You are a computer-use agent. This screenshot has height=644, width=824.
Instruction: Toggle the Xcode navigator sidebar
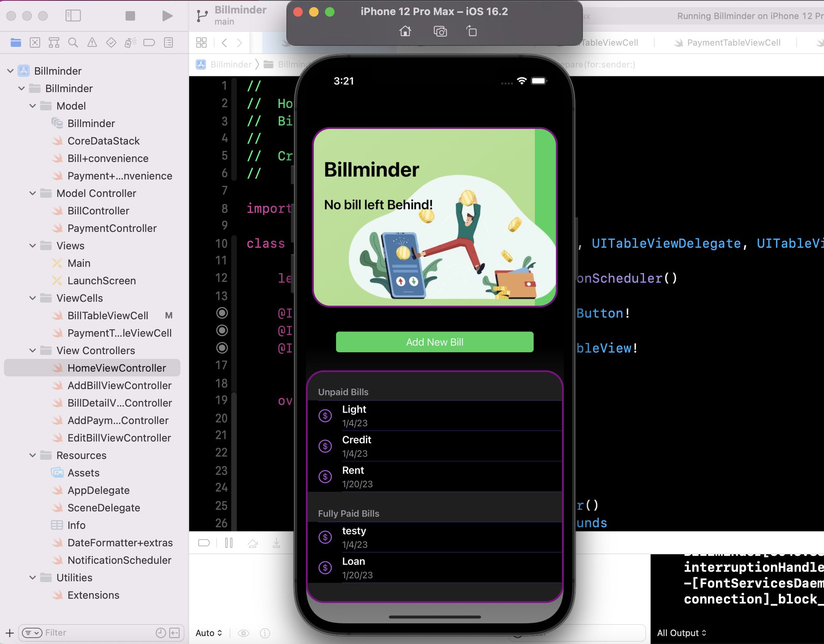tap(73, 16)
